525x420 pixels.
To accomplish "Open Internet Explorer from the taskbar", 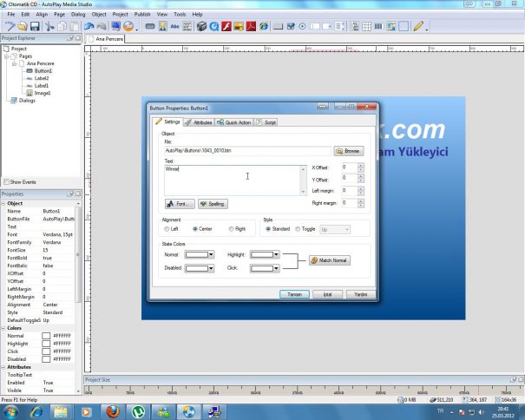I will pyautogui.click(x=36, y=411).
